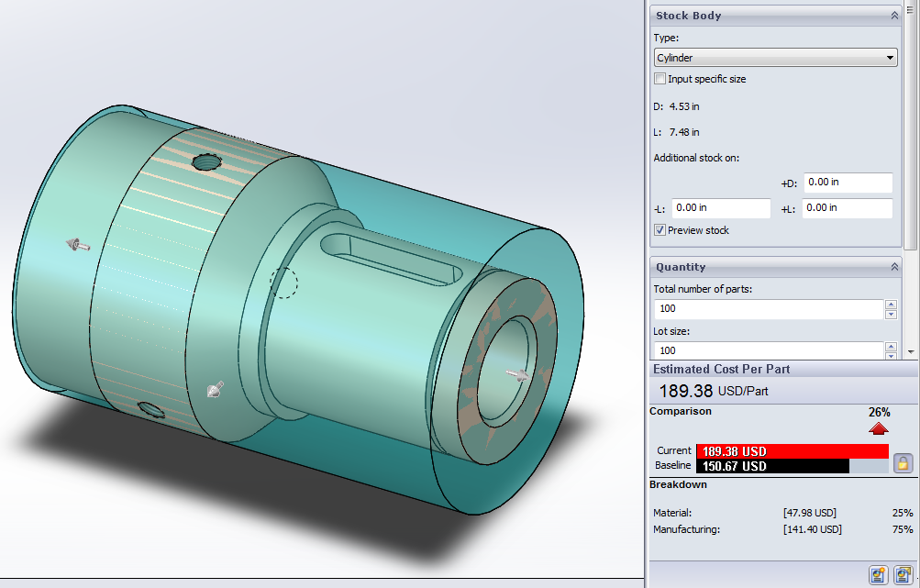
Task: Enable Input specific size
Action: 660,79
